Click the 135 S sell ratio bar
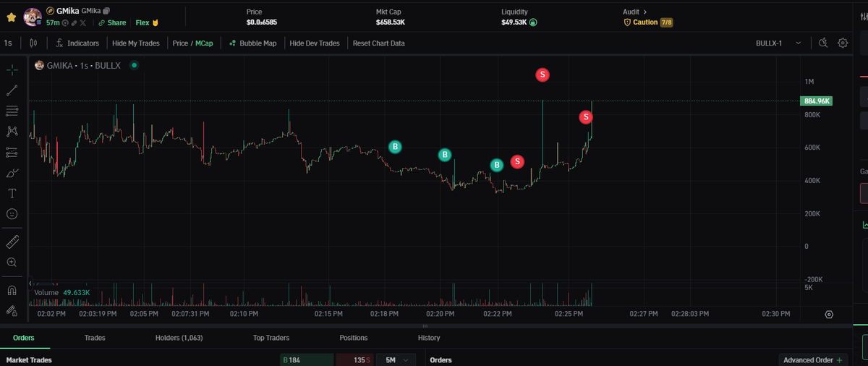The height and width of the screenshot is (366, 868). point(355,359)
